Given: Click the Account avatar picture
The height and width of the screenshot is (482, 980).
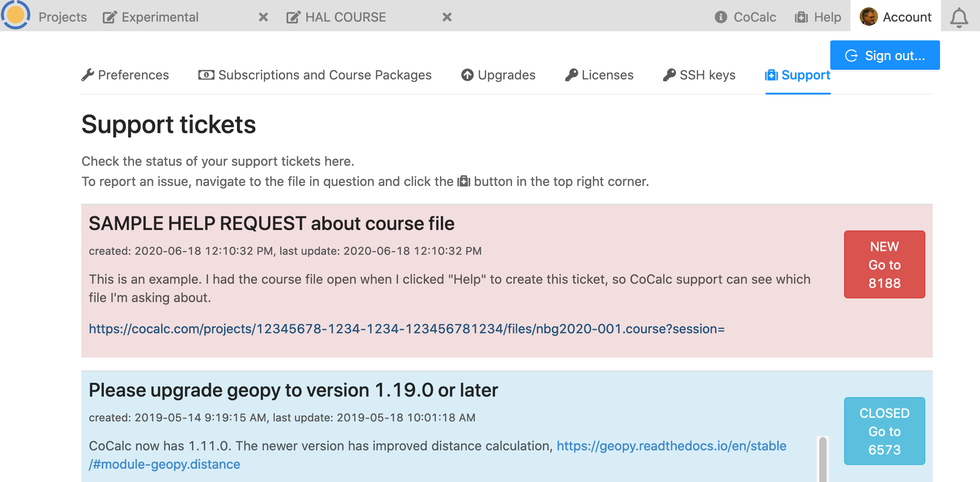Looking at the screenshot, I should [868, 17].
